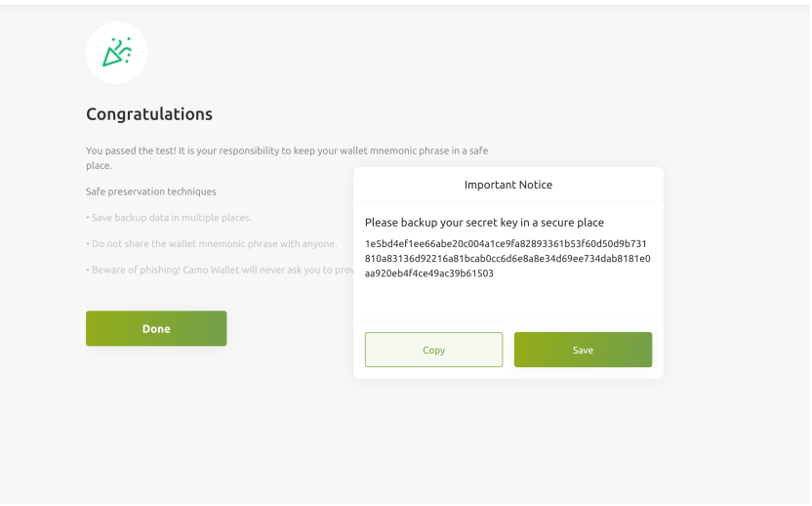Click the blank dialog area below the key
The image size is (812, 506).
507,301
